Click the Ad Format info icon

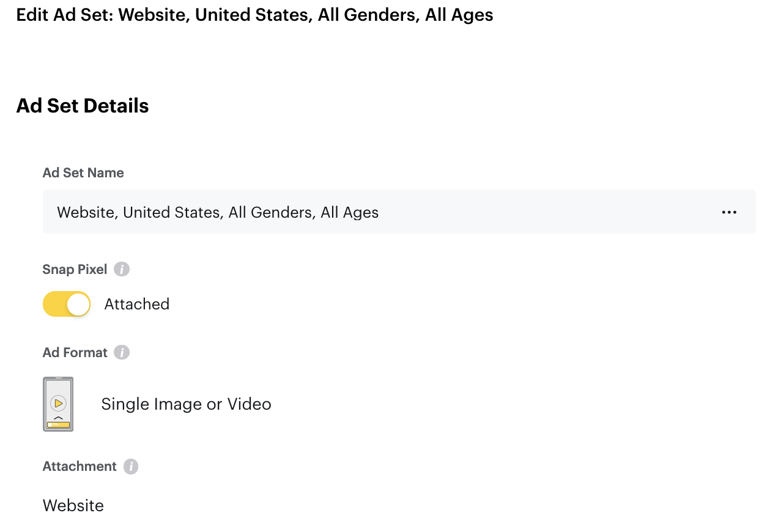pos(122,352)
